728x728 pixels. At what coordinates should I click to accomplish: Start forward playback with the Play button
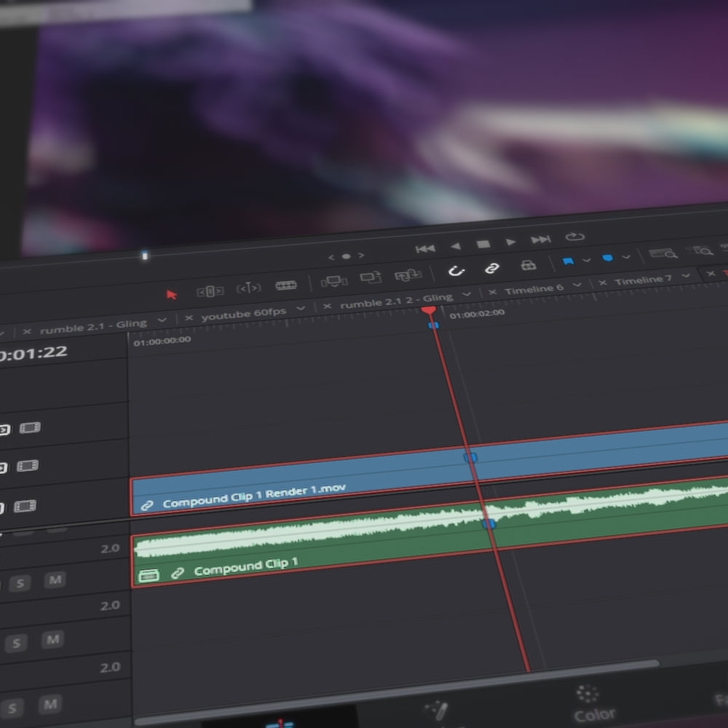coord(511,242)
